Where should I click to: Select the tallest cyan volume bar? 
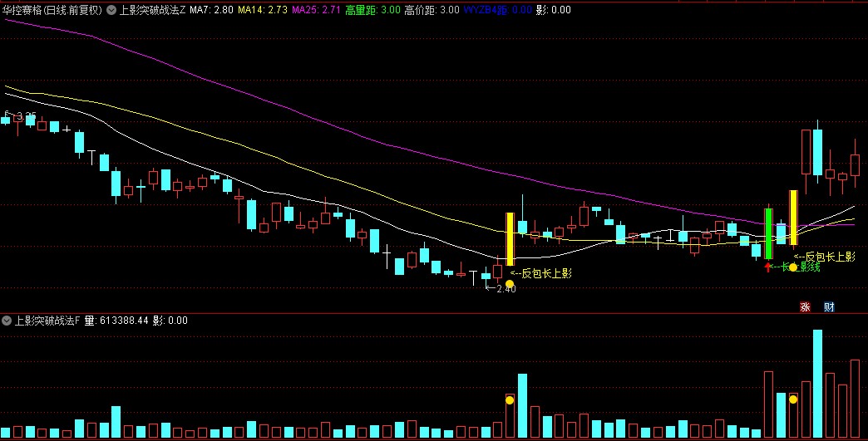pos(817,384)
